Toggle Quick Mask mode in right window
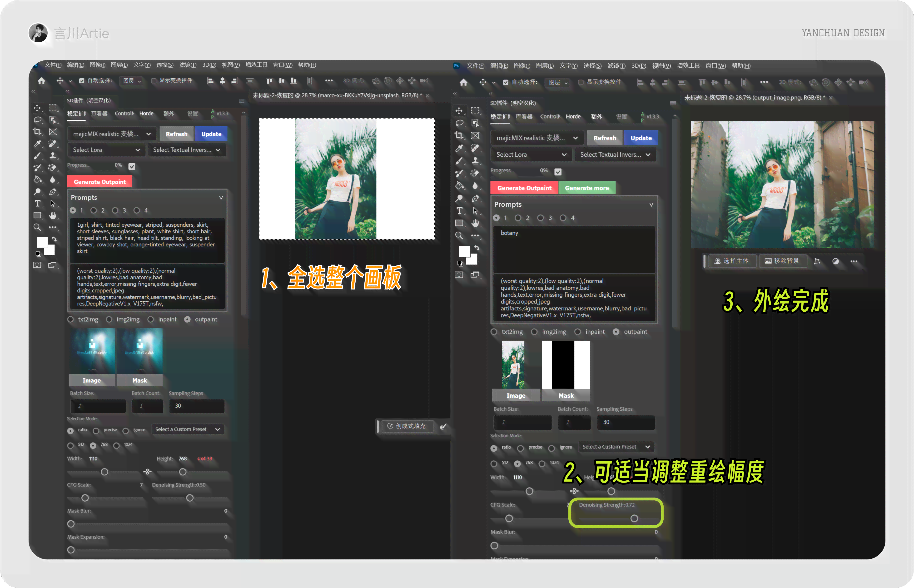The height and width of the screenshot is (588, 914). [459, 275]
